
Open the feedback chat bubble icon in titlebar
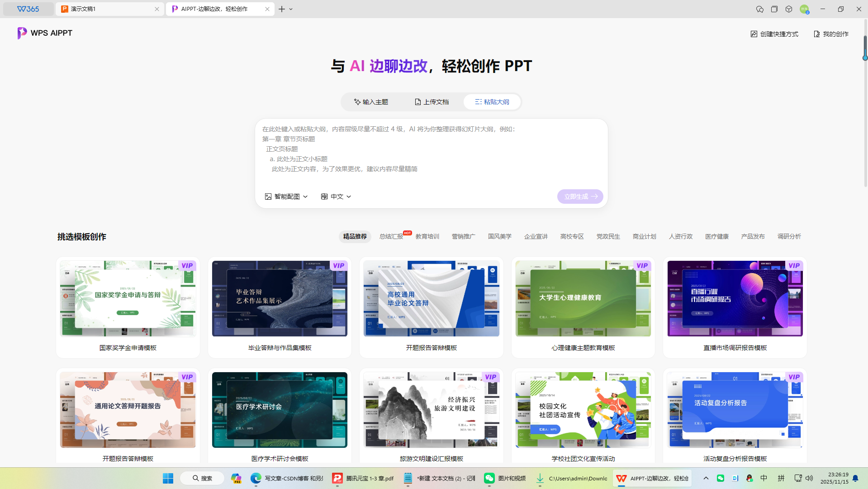[x=760, y=9]
